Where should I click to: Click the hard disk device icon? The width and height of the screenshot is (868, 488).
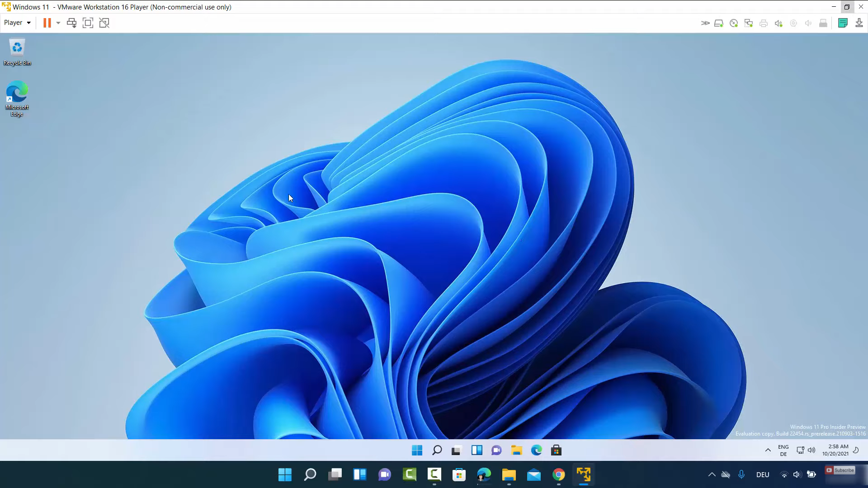coord(718,23)
